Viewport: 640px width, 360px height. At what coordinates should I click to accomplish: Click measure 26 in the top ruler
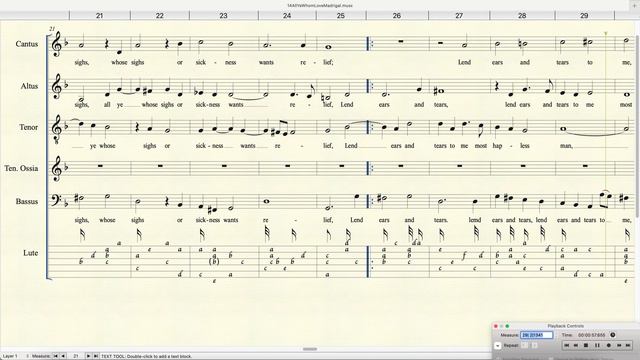click(397, 16)
